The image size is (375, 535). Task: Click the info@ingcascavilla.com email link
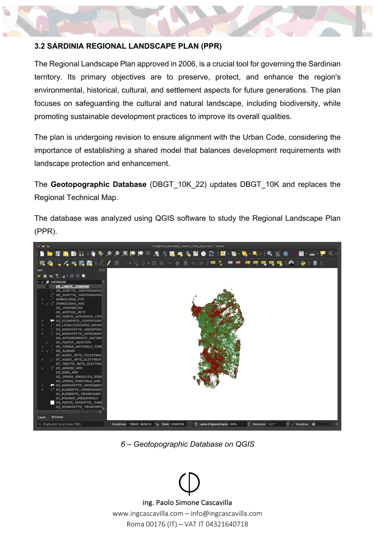[x=226, y=514]
